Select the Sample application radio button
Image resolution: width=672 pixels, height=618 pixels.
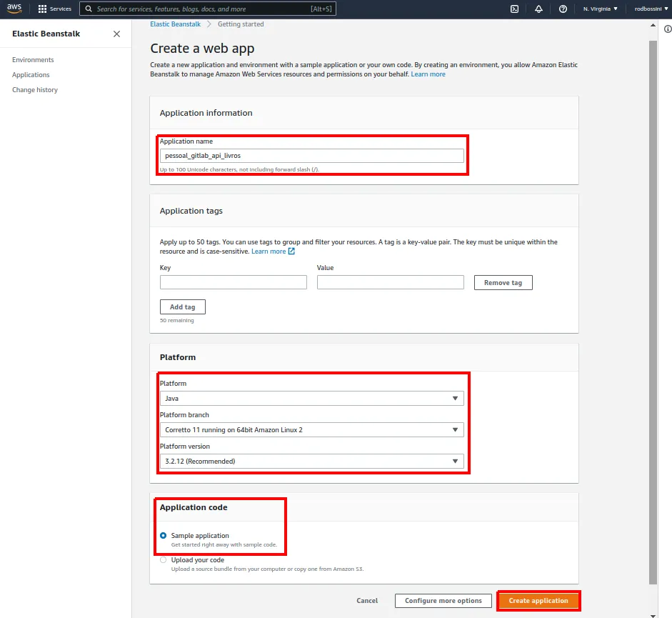[x=164, y=535]
